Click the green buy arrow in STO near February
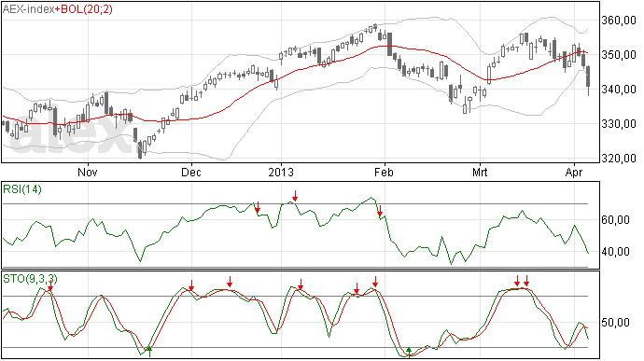Image resolution: width=644 pixels, height=361 pixels. coord(409,352)
